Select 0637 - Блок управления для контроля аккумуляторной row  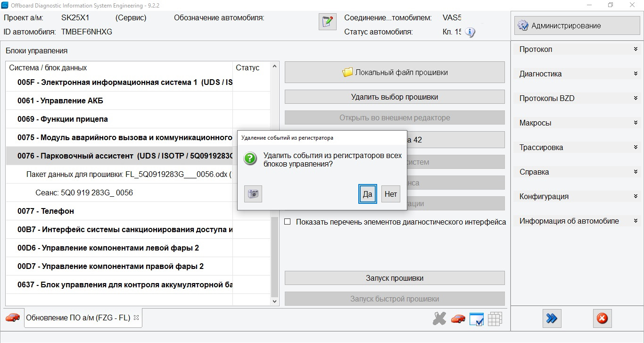click(x=138, y=284)
